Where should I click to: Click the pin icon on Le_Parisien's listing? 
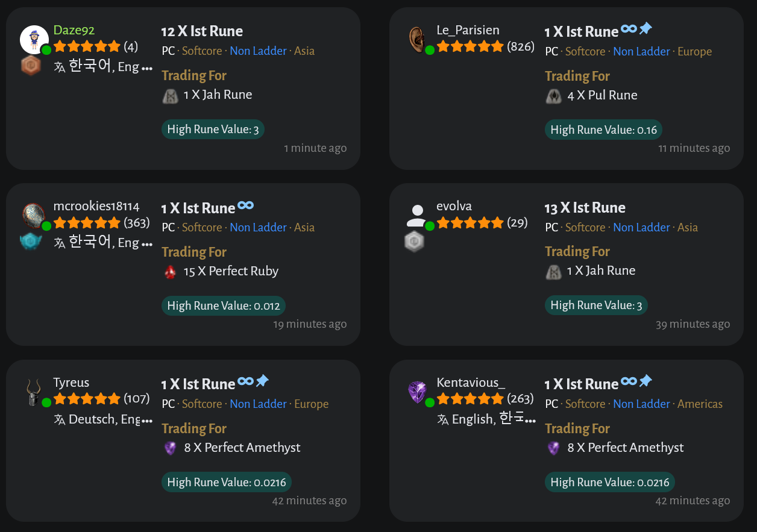click(645, 29)
